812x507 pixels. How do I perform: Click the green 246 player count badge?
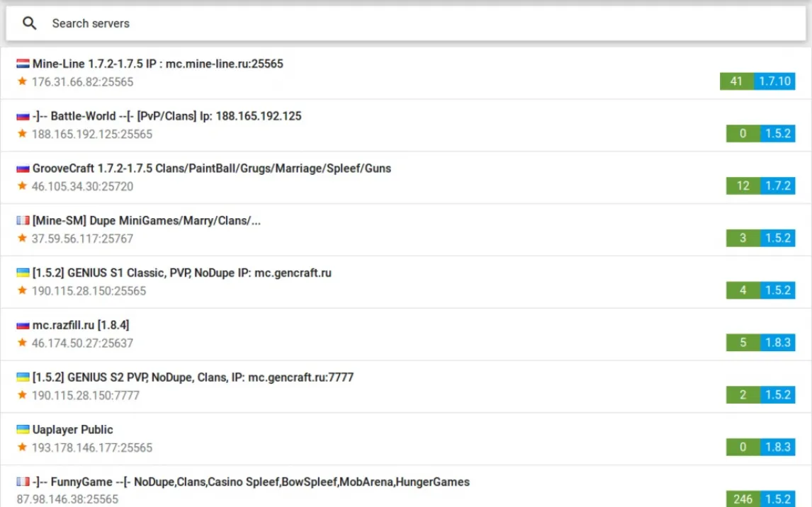click(743, 499)
